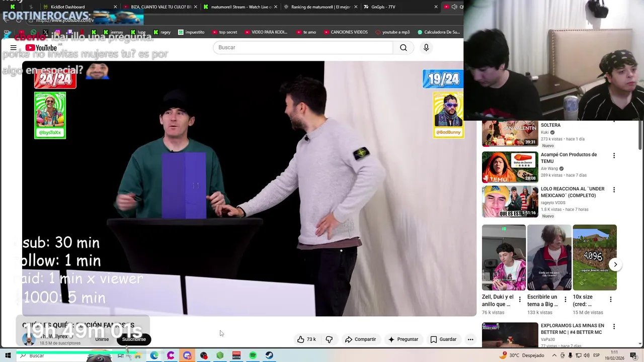Play the Escribirle un tema short thumbnail
644x362 pixels.
(549, 257)
